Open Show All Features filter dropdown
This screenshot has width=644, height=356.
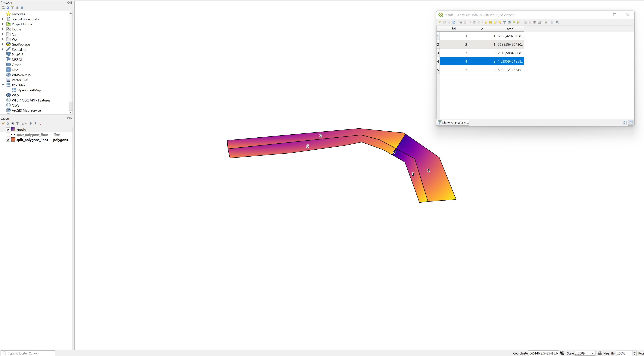[453, 123]
